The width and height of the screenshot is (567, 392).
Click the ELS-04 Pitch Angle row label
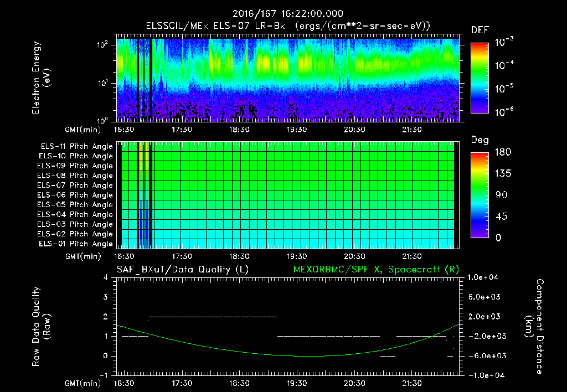point(75,214)
